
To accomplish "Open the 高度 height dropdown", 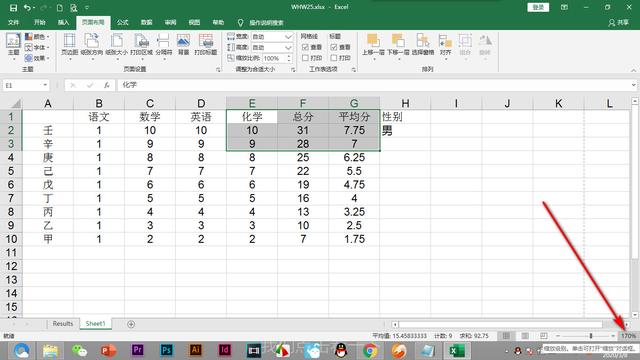I will tap(288, 48).
